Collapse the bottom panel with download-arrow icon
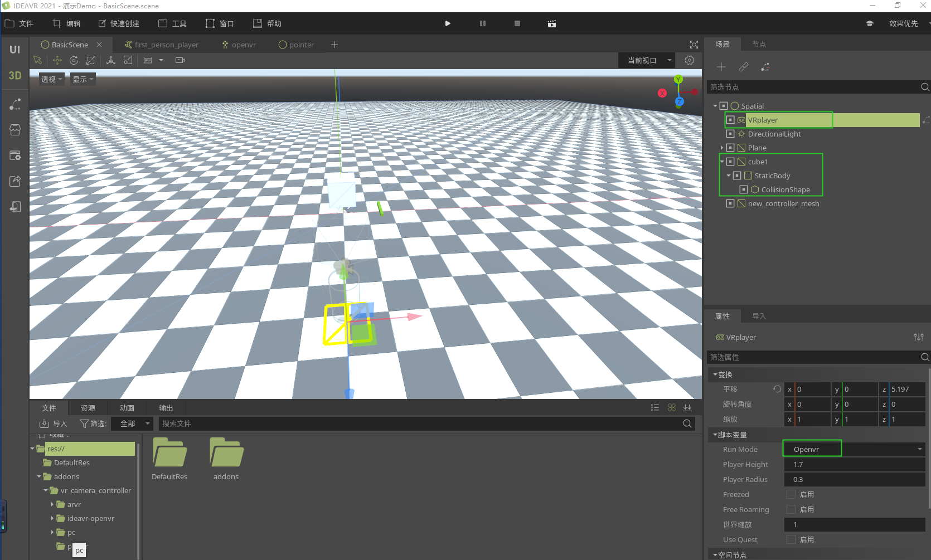 point(687,408)
